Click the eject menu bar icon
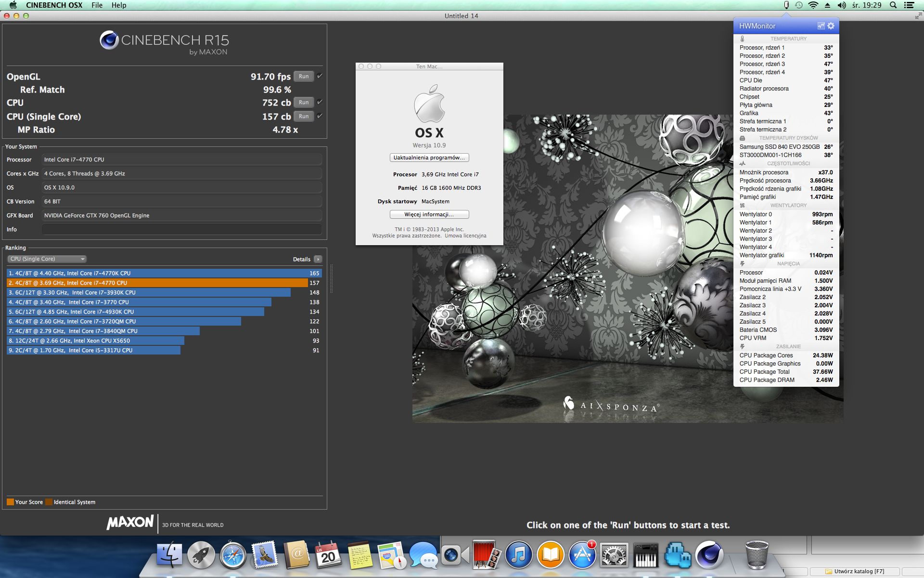 point(828,5)
